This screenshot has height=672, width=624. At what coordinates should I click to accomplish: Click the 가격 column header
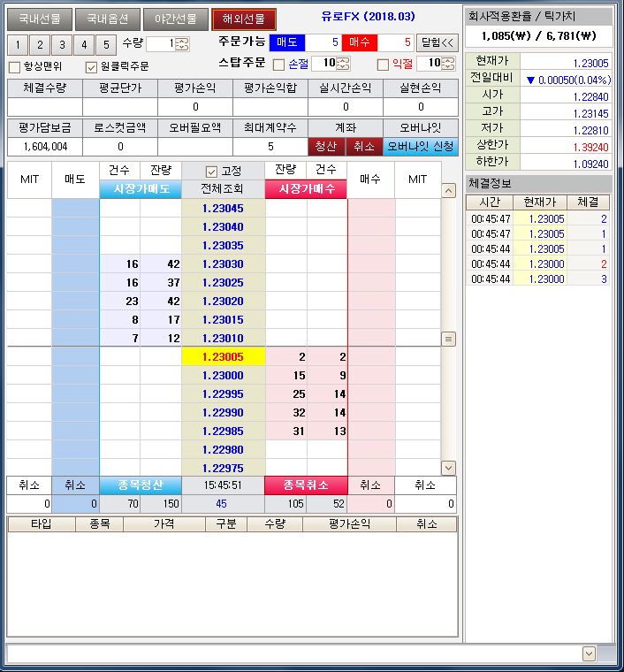point(164,524)
